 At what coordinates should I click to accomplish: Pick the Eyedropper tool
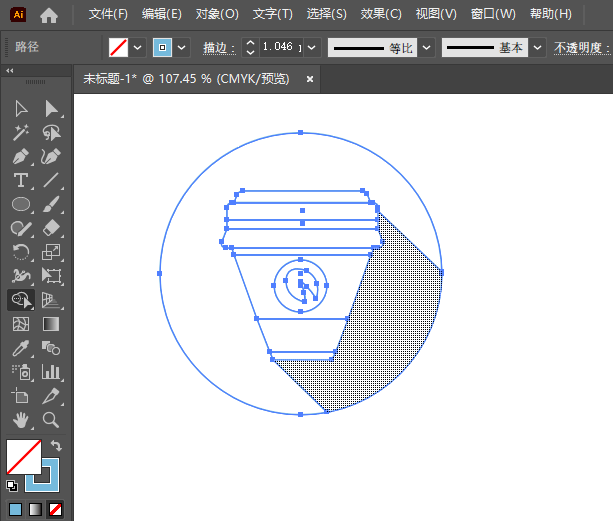pos(21,348)
